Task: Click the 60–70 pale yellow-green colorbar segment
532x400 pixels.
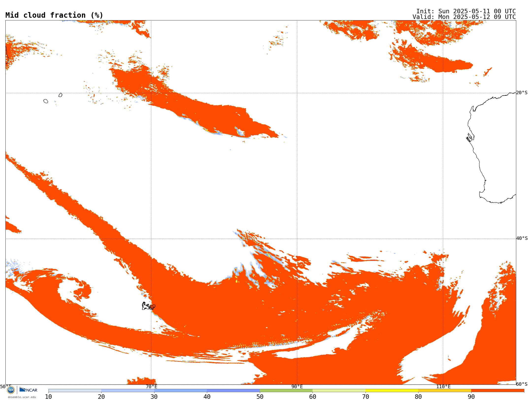Action: tap(339, 391)
